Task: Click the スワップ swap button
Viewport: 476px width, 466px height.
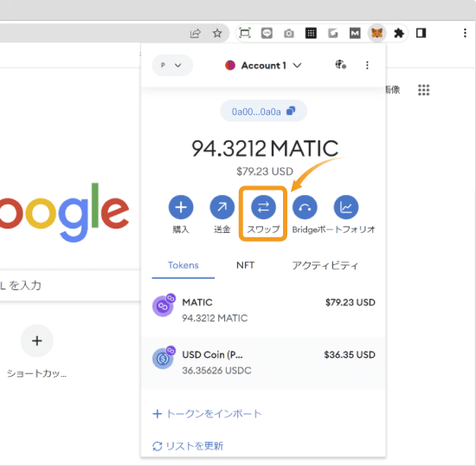Action: tap(263, 207)
